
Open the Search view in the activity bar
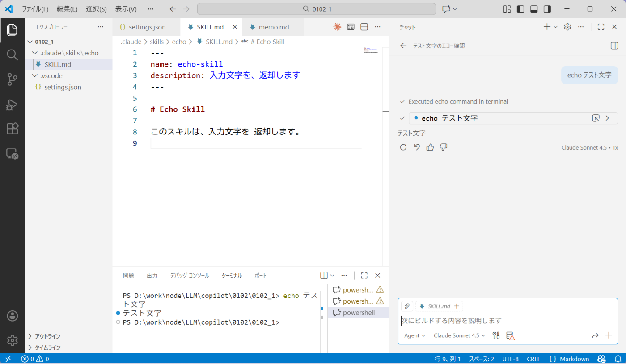tap(12, 54)
